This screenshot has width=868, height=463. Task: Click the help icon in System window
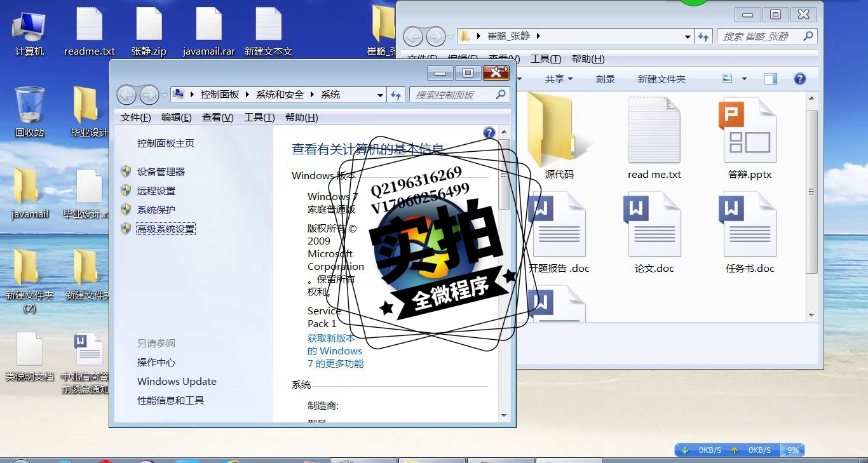point(489,133)
